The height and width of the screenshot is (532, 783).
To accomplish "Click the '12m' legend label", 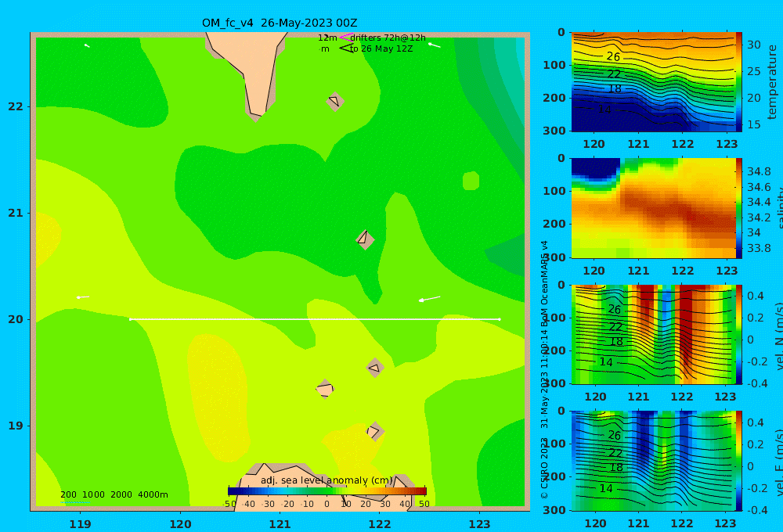I will (x=327, y=38).
